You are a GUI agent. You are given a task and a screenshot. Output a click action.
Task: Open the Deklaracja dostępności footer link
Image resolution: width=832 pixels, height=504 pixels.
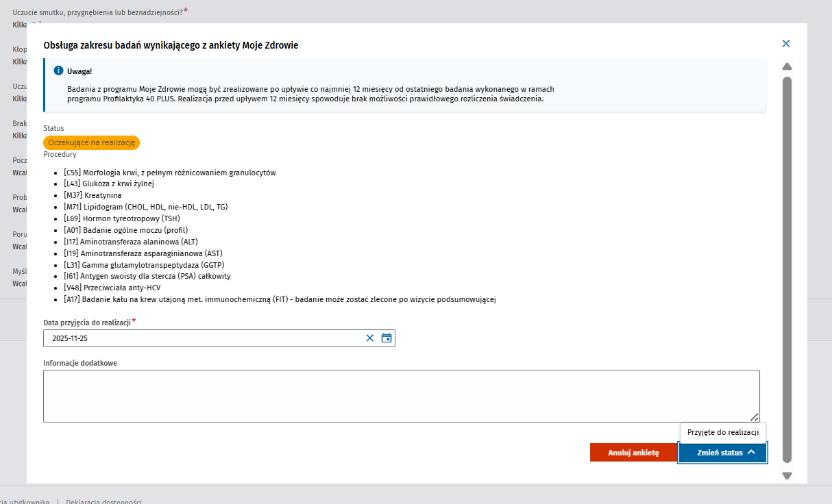click(103, 502)
